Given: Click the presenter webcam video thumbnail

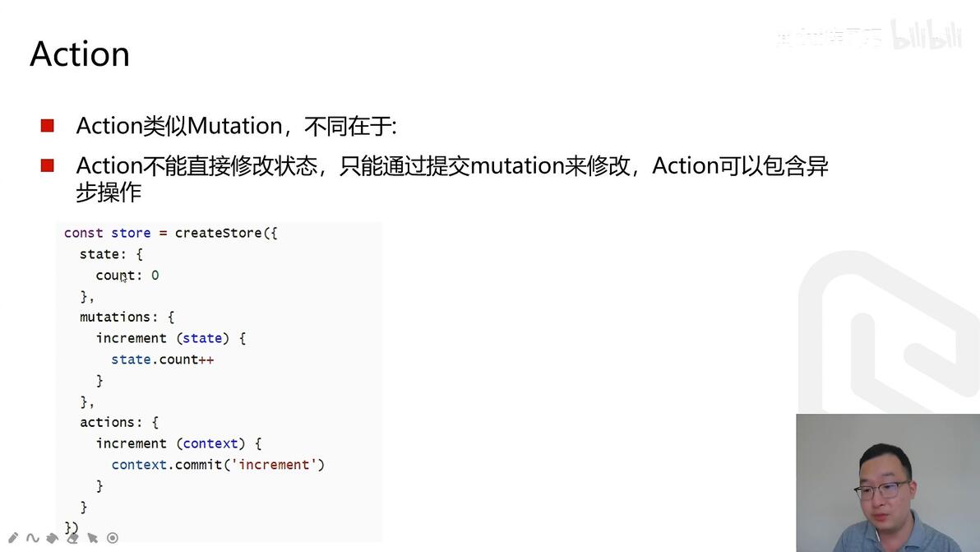Looking at the screenshot, I should click(888, 483).
